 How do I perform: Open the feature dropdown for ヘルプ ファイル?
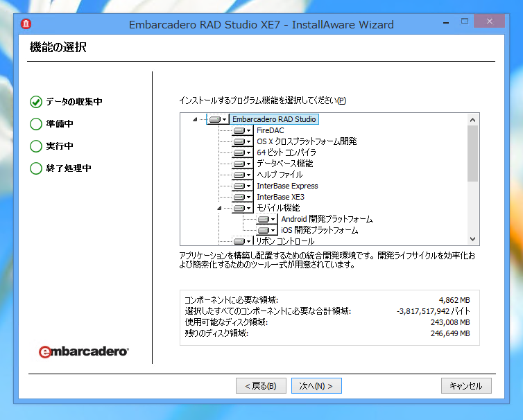point(242,175)
